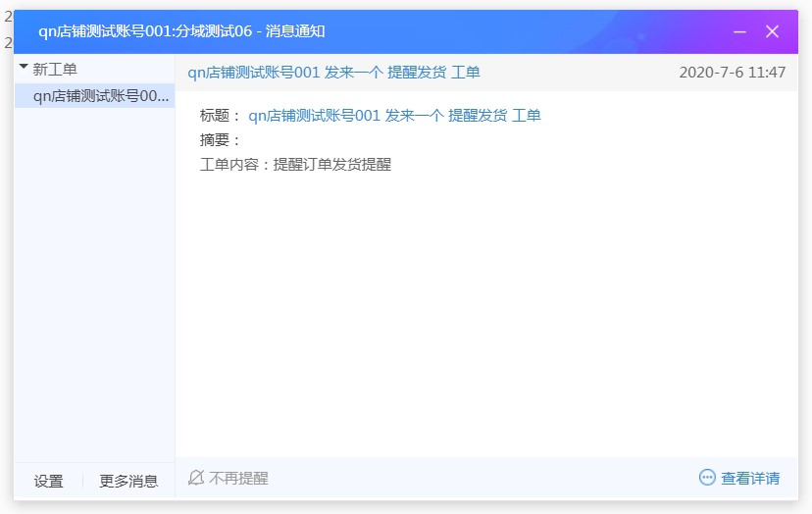Click the link after the 标题 label
The image size is (812, 514).
[394, 115]
